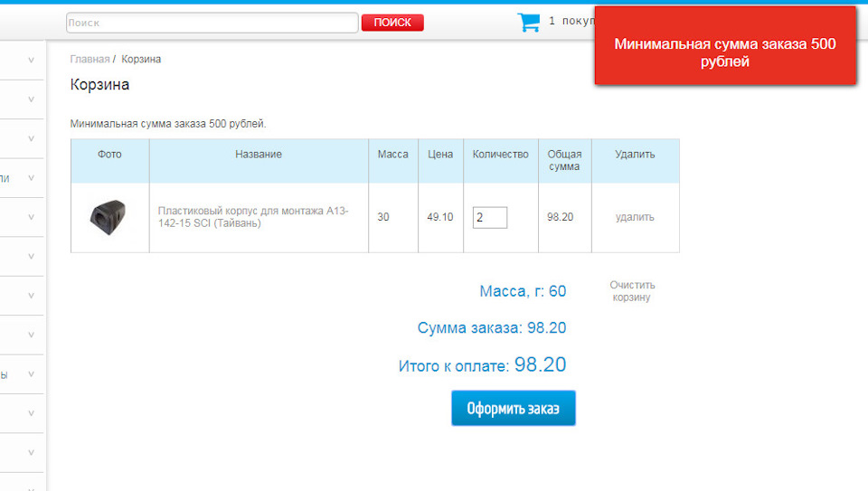Expand the chevron directly below "ы" row
Screen dimensions: 868x491
pyautogui.click(x=31, y=413)
